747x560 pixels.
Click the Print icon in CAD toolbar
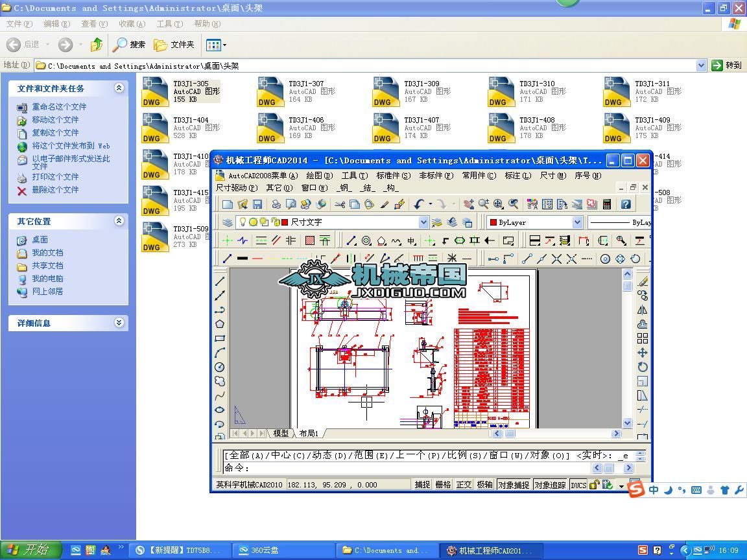point(276,204)
